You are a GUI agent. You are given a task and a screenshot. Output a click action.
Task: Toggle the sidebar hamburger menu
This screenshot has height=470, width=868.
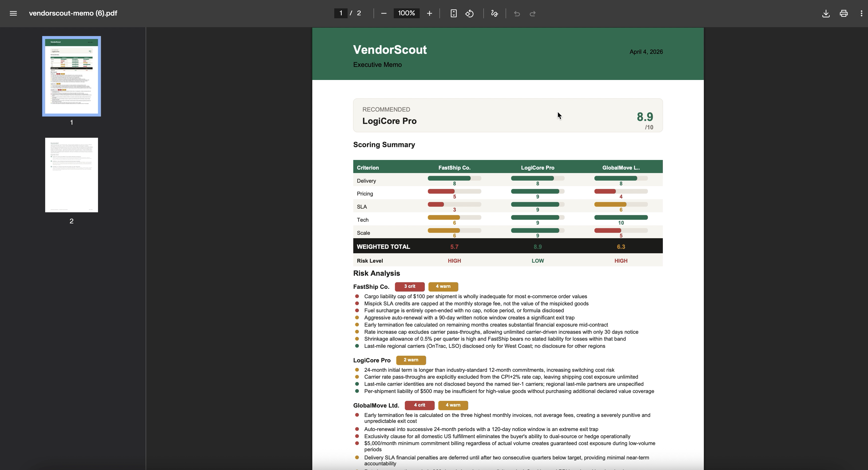click(13, 14)
